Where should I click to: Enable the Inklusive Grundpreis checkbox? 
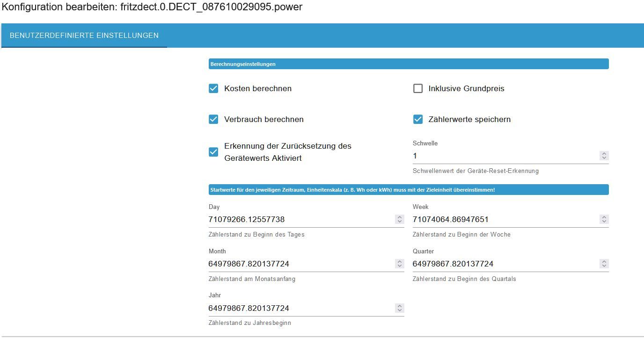418,88
